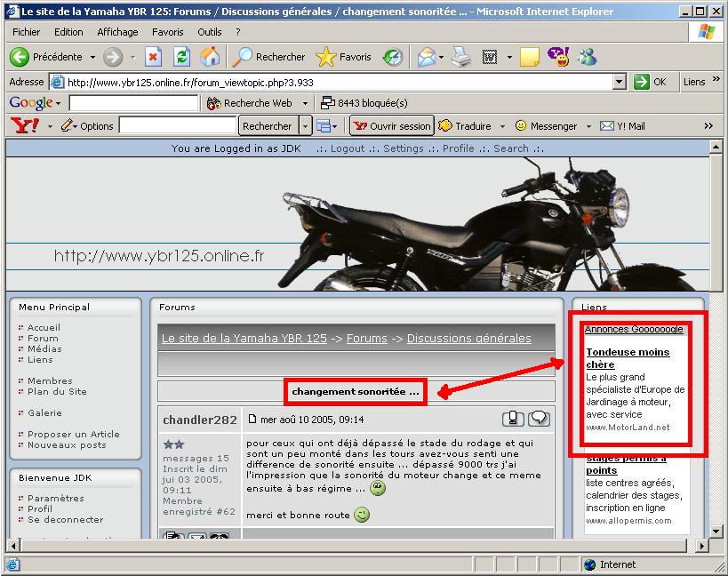
Task: Click the Messenger smiley in Yahoo toolbar
Action: point(521,125)
